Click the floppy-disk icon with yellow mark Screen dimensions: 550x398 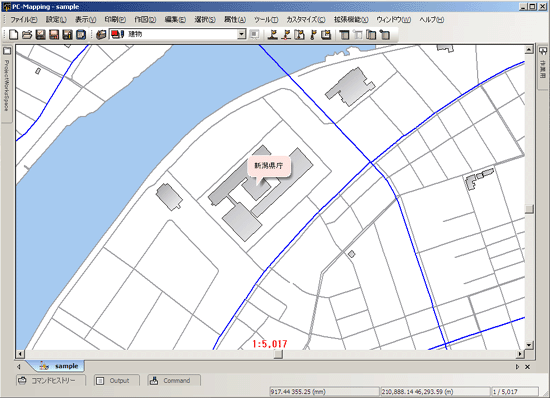pos(67,34)
